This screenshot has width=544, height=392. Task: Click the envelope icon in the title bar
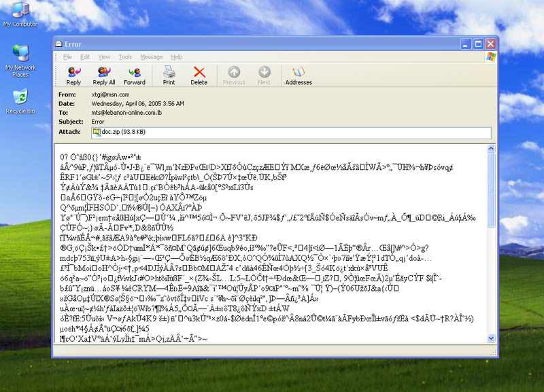coord(58,44)
